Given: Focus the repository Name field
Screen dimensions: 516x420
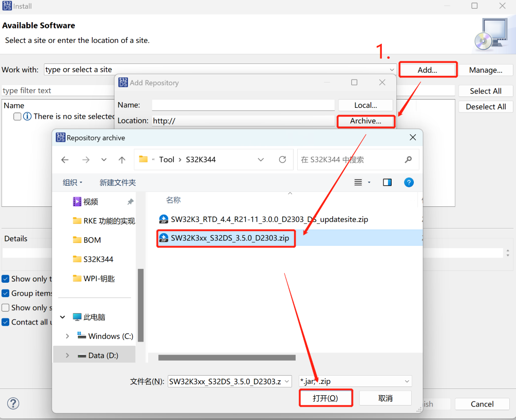Looking at the screenshot, I should click(243, 105).
